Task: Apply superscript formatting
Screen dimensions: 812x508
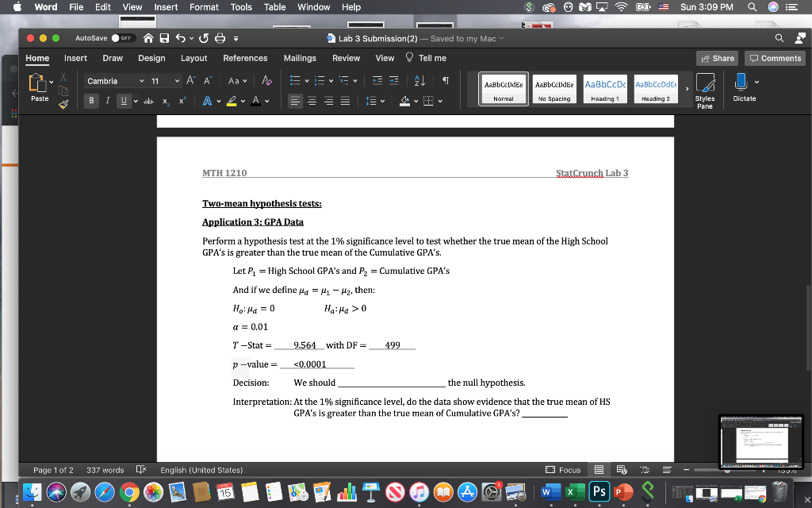Action: click(182, 101)
